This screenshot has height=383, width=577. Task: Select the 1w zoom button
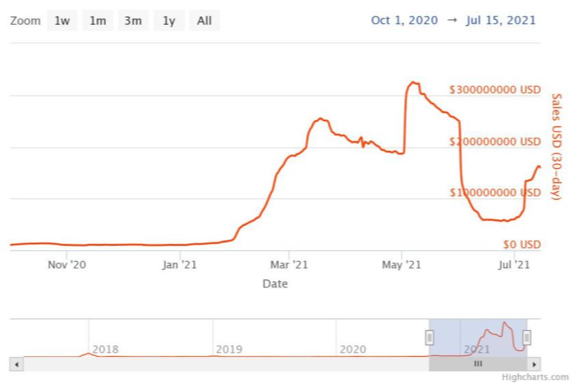[x=62, y=21]
